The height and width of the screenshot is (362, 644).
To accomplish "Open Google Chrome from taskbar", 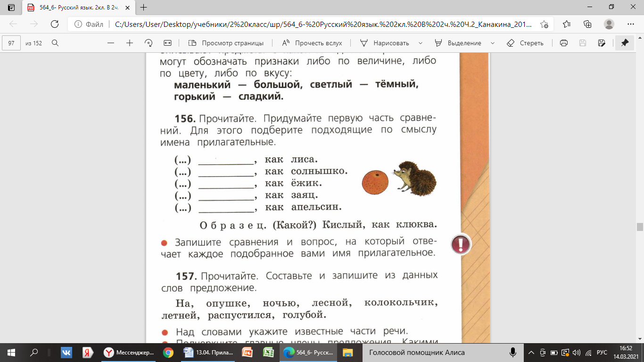I will [168, 352].
